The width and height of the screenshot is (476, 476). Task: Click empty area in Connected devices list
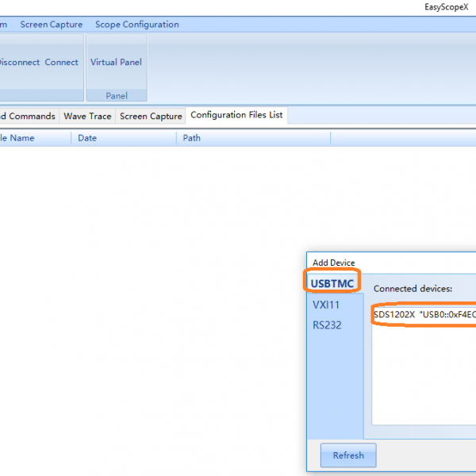point(424,381)
